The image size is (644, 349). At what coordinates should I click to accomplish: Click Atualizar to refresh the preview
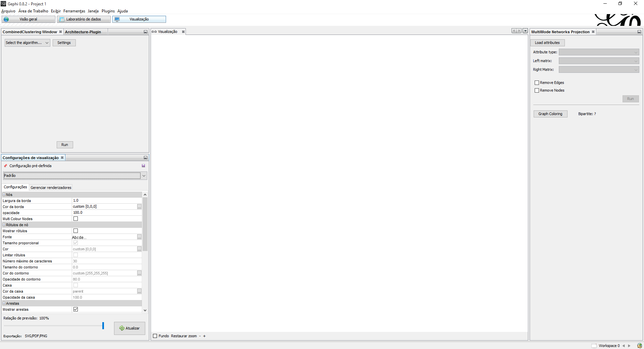(129, 328)
